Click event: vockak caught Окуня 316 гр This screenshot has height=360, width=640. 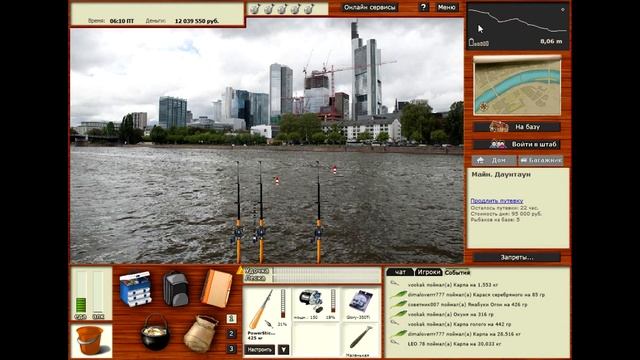(x=451, y=314)
